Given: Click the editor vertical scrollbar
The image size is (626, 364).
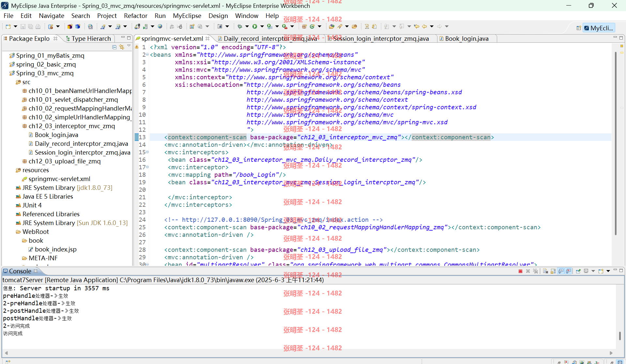Looking at the screenshot, I should [x=616, y=144].
